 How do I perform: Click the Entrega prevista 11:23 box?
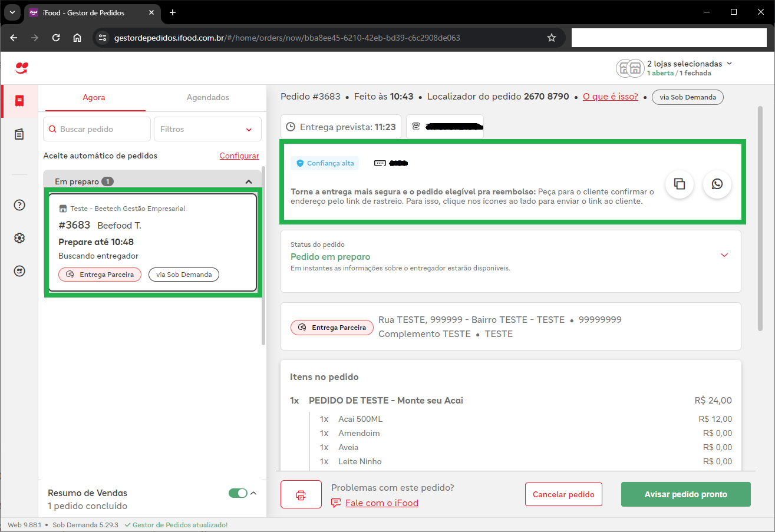point(341,127)
